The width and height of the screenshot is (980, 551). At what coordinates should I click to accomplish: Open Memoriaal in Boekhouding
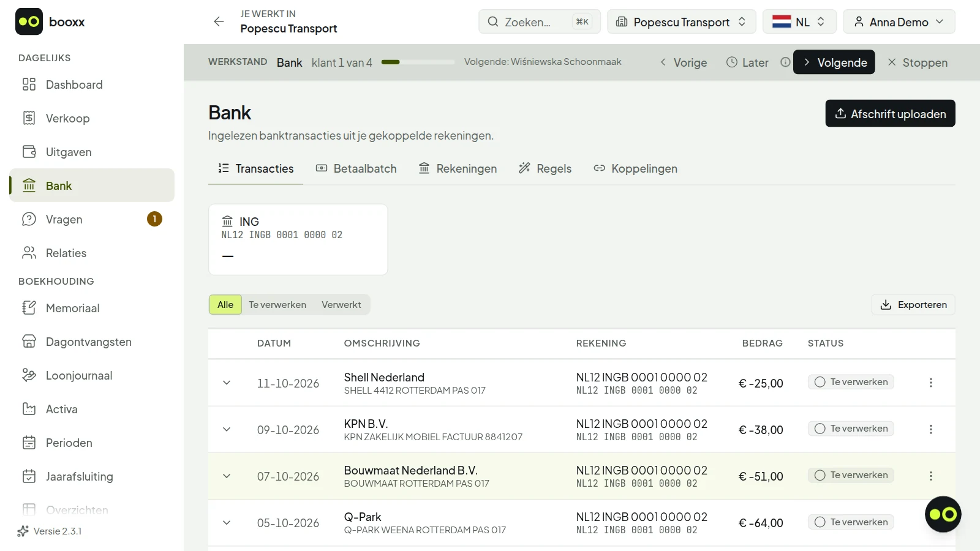(x=92, y=308)
